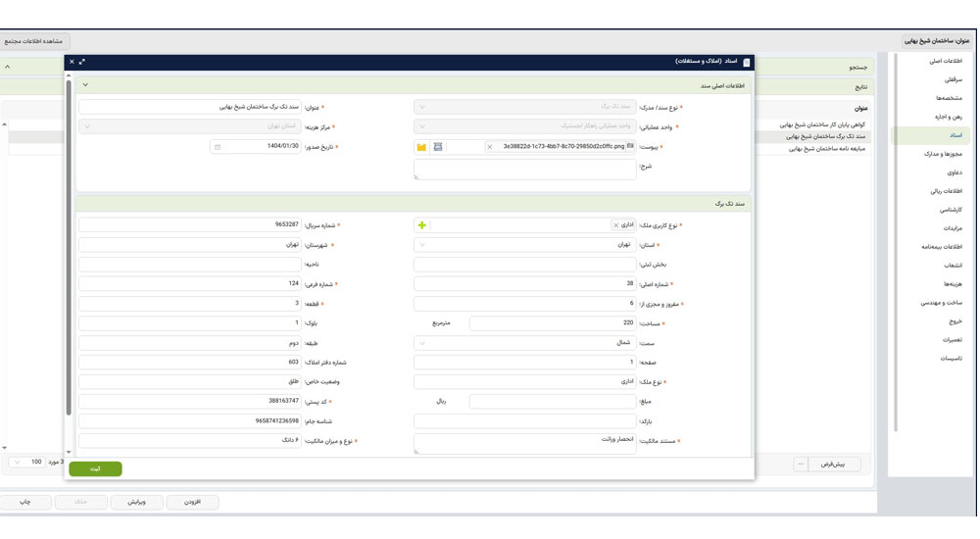Click the dialog's vertical scrollbar

pyautogui.click(x=69, y=245)
